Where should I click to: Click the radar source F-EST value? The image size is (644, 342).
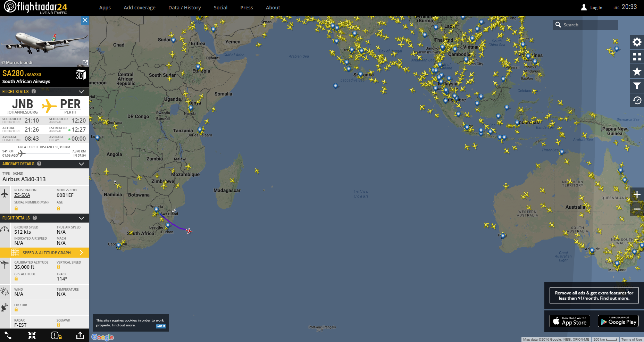click(20, 325)
